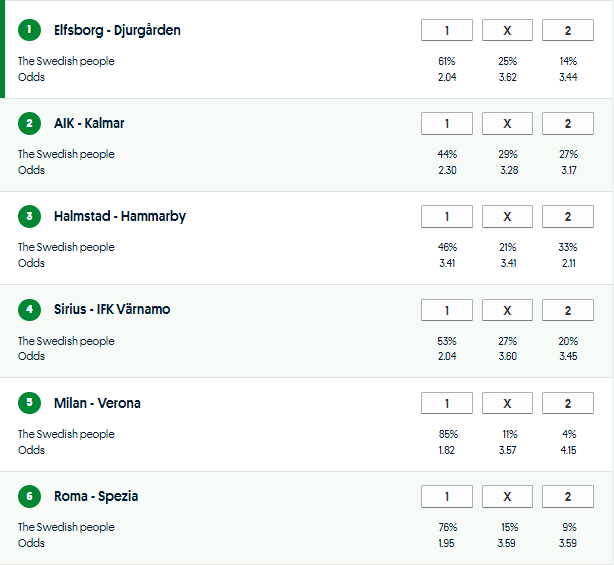The width and height of the screenshot is (614, 565).
Task: Select away win 2 for Milan - Verona
Action: pos(567,404)
